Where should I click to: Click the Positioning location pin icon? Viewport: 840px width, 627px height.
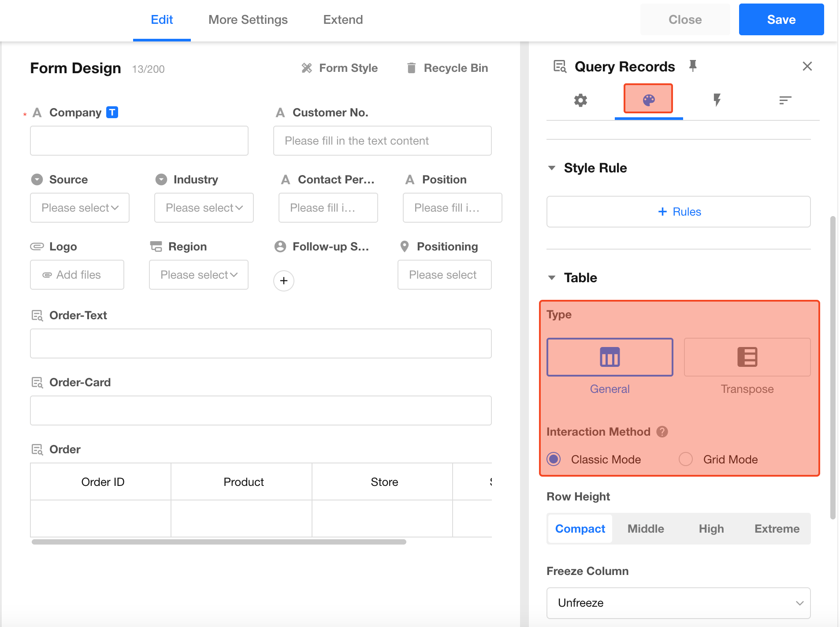coord(404,246)
